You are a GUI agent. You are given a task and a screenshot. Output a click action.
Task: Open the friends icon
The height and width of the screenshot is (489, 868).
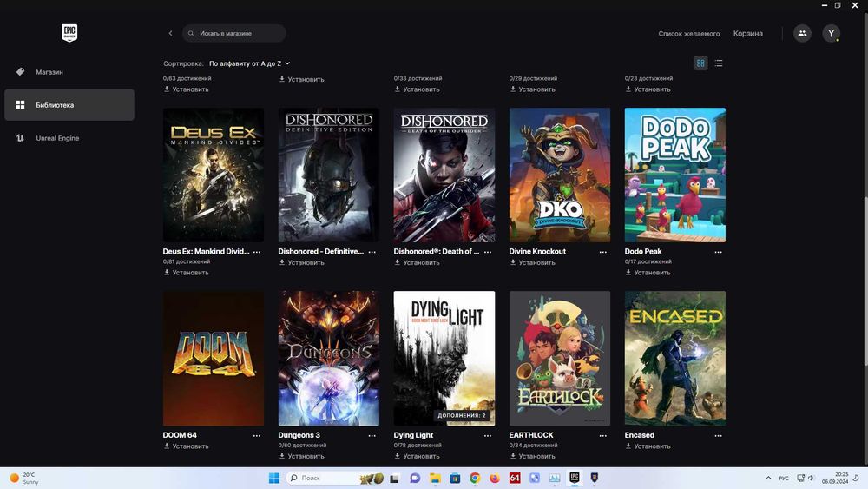[x=802, y=33]
